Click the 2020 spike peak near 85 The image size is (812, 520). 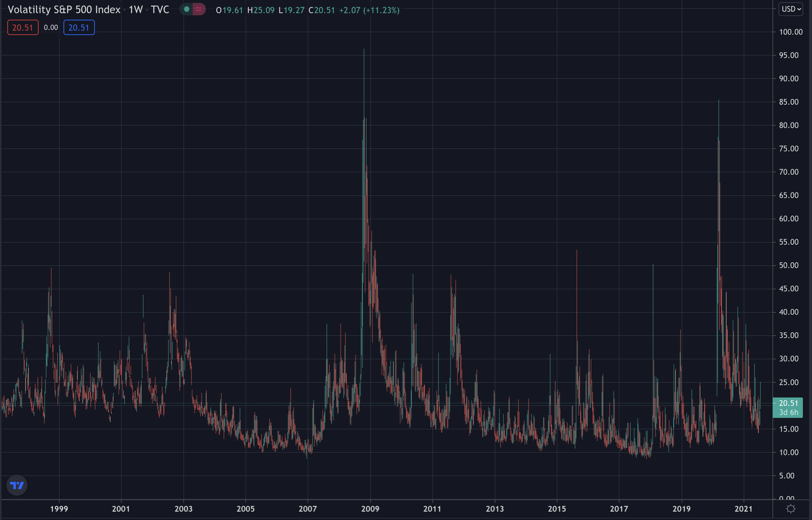(719, 101)
